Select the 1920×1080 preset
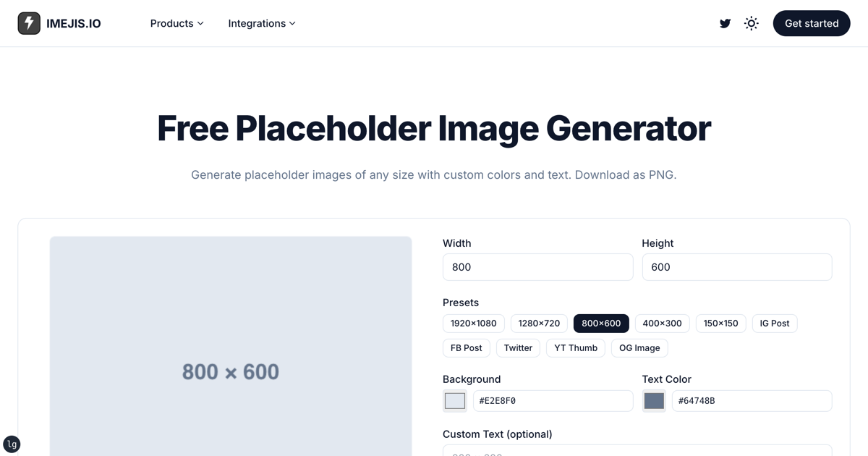The height and width of the screenshot is (456, 868). (473, 323)
